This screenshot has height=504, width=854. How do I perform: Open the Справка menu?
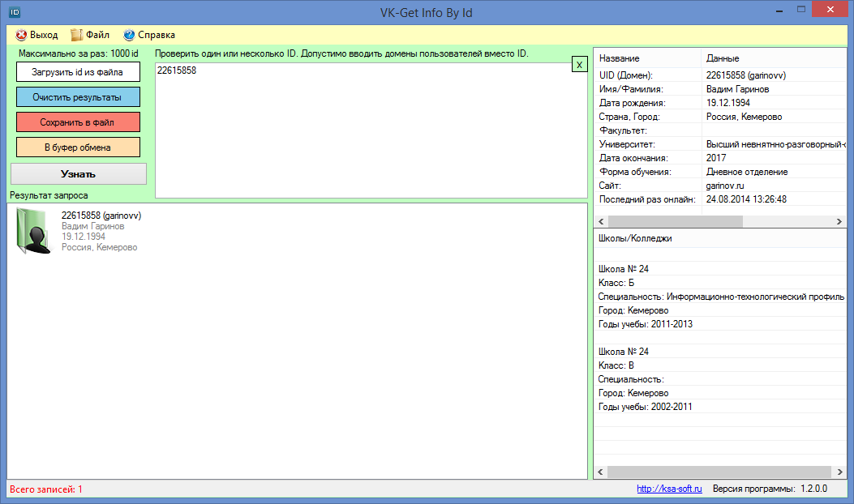pos(149,35)
